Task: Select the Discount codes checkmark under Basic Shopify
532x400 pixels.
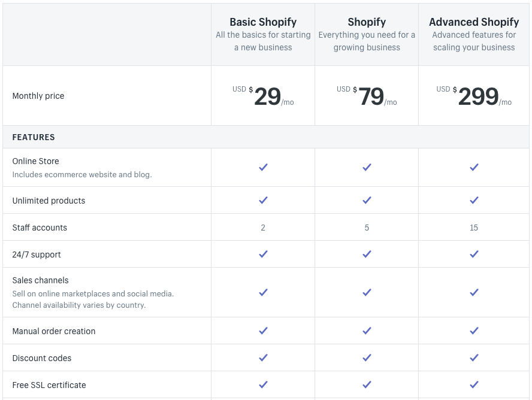Action: click(x=263, y=357)
